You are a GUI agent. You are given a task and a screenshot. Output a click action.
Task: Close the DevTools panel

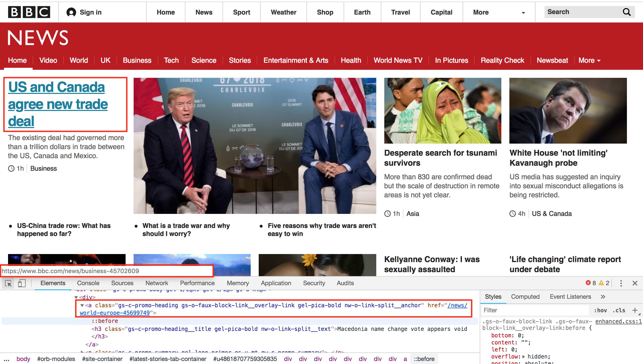tap(635, 283)
